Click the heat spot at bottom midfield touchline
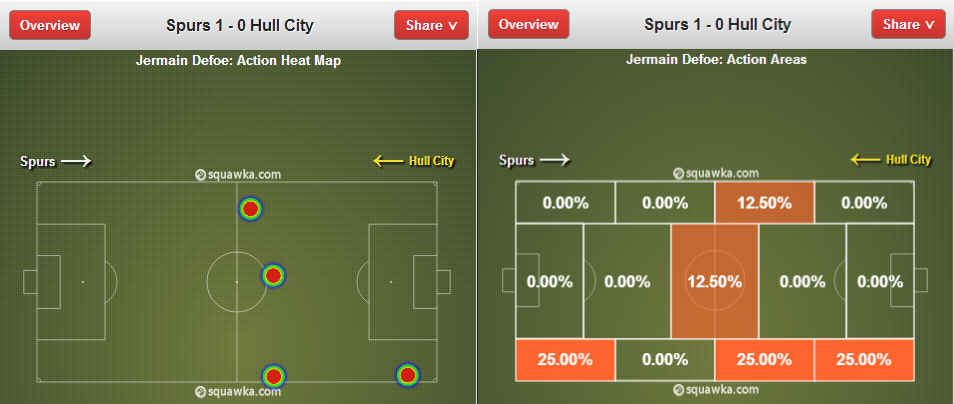The width and height of the screenshot is (954, 404). click(274, 376)
